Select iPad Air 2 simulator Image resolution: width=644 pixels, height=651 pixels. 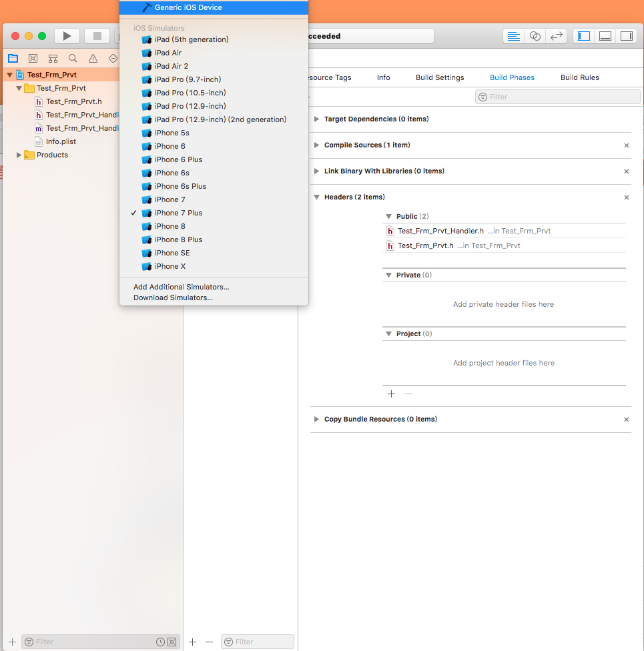(214, 66)
